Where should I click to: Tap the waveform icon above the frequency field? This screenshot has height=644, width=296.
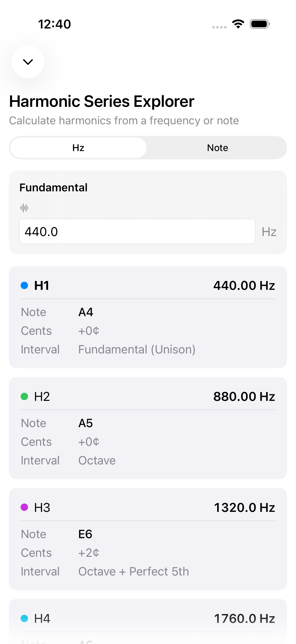[24, 208]
